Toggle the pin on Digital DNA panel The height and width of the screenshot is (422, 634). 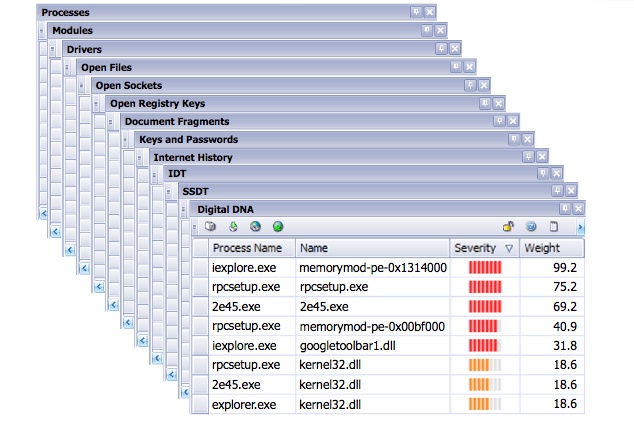click(563, 209)
